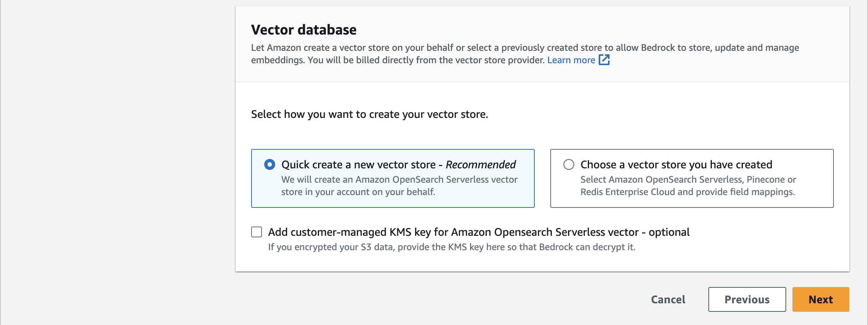Screen dimensions: 868x325
Task: Click the 'billed directly from the vector store provider' sentence
Action: [426, 60]
